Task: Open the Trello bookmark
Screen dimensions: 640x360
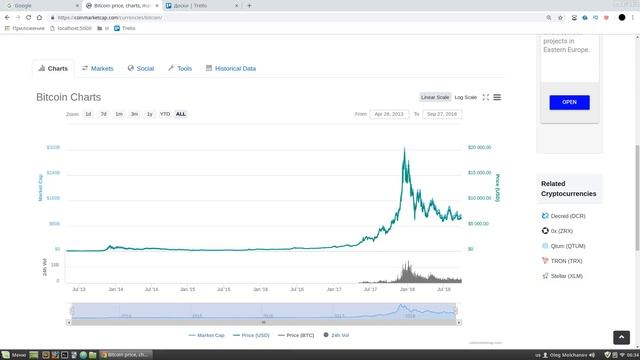Action: coord(124,28)
